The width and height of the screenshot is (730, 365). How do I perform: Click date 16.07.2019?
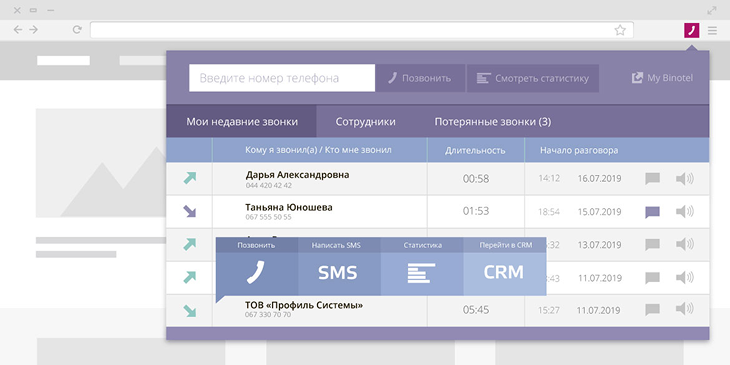point(599,179)
